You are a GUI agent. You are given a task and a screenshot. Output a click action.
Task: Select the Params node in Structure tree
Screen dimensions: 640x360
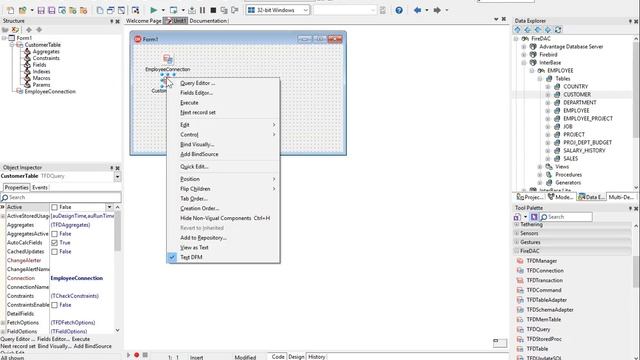point(41,85)
